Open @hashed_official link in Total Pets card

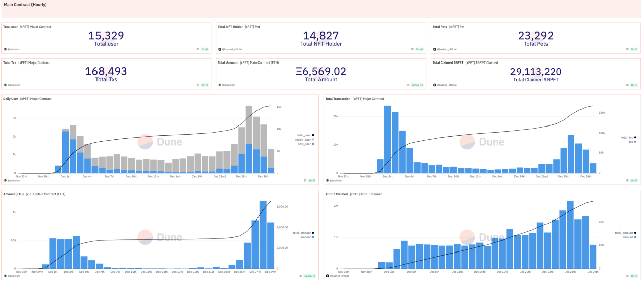(446, 49)
